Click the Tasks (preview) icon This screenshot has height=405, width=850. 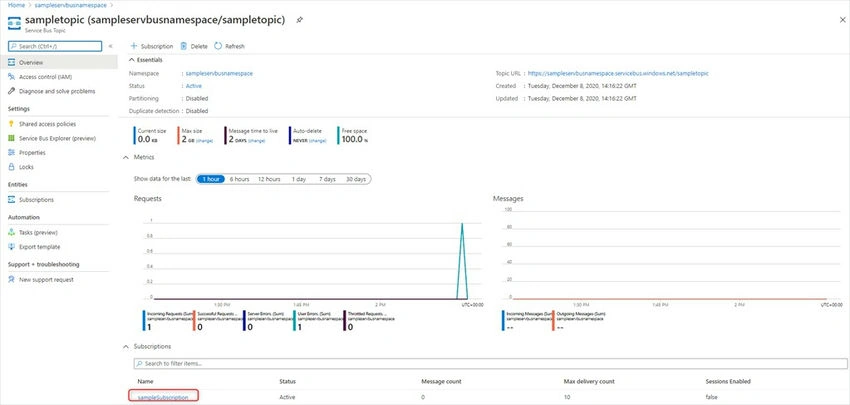(12, 233)
